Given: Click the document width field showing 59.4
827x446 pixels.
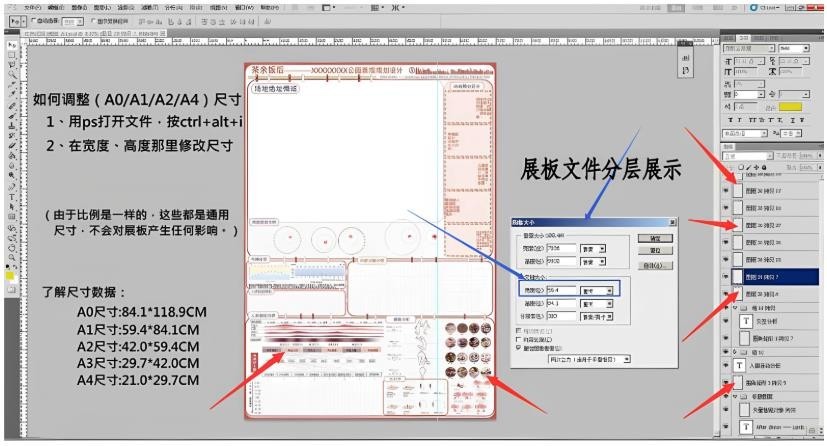Looking at the screenshot, I should coord(562,290).
